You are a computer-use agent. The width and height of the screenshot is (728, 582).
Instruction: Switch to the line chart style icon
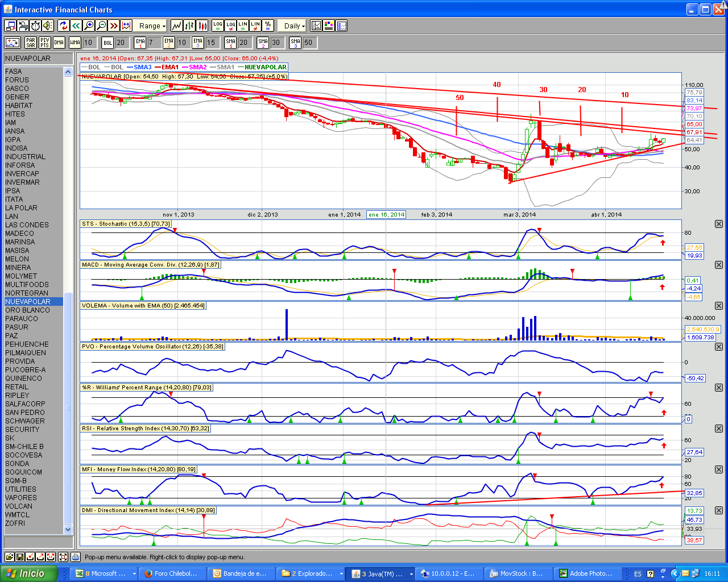[x=177, y=26]
